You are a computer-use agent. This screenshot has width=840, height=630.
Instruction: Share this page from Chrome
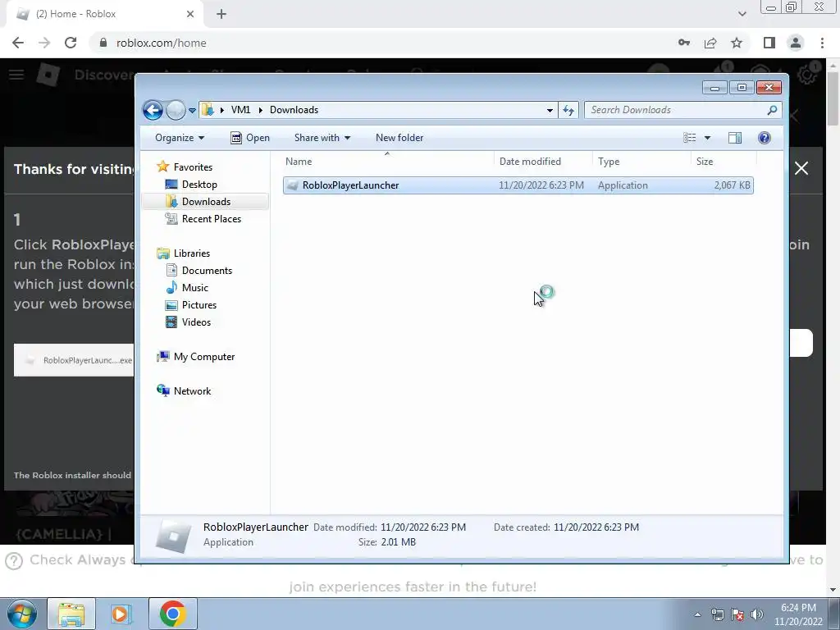pyautogui.click(x=710, y=43)
